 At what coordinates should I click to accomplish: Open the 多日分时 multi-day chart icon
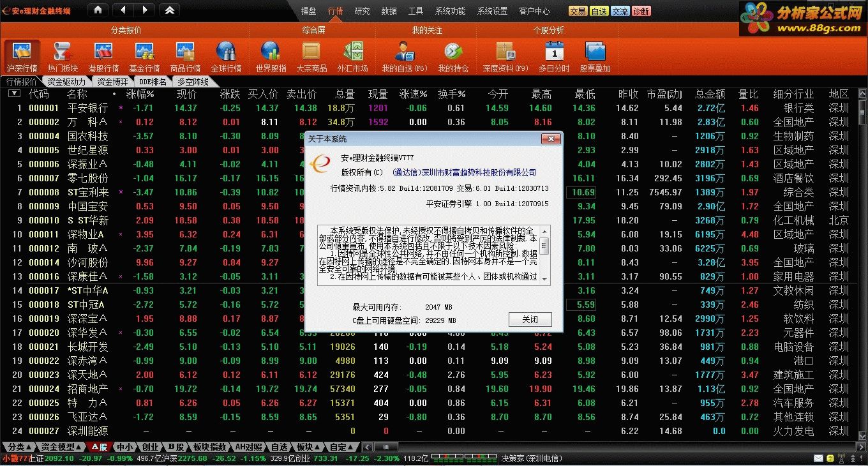(554, 57)
